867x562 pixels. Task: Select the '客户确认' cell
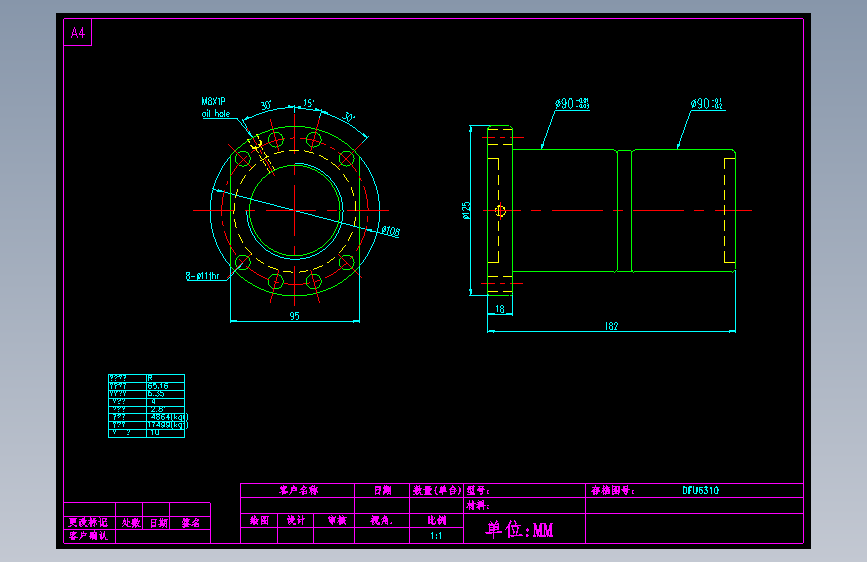[88, 536]
